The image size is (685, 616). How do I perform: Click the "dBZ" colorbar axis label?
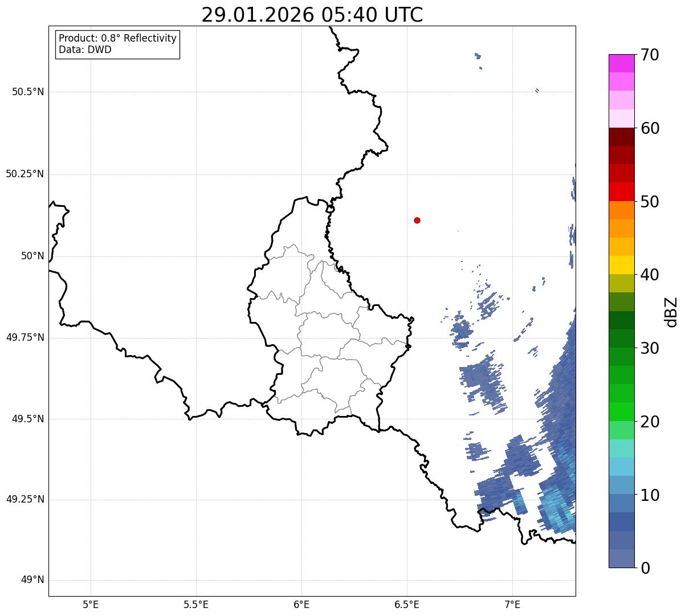pos(671,311)
